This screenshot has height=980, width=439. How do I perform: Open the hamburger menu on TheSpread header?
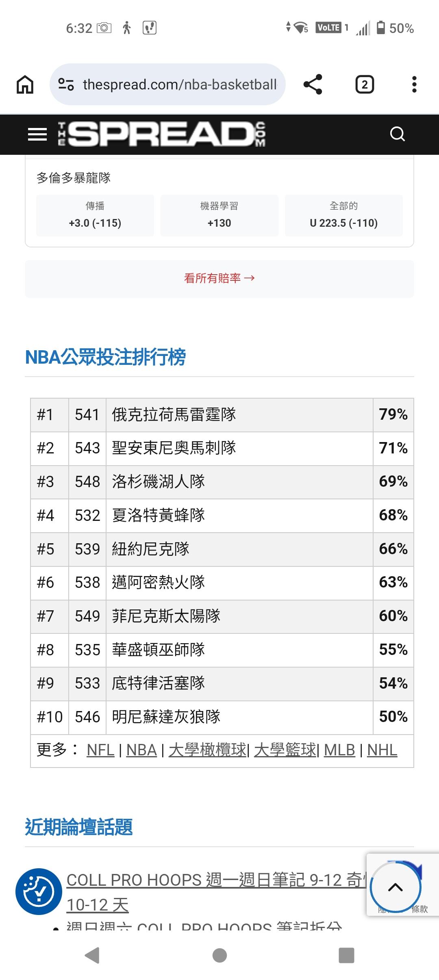[x=37, y=134]
